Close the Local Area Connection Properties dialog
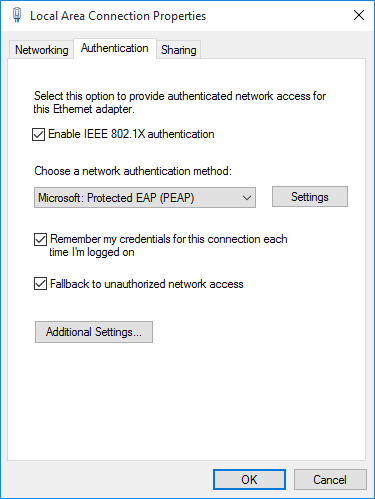This screenshot has width=375, height=499. [x=359, y=15]
